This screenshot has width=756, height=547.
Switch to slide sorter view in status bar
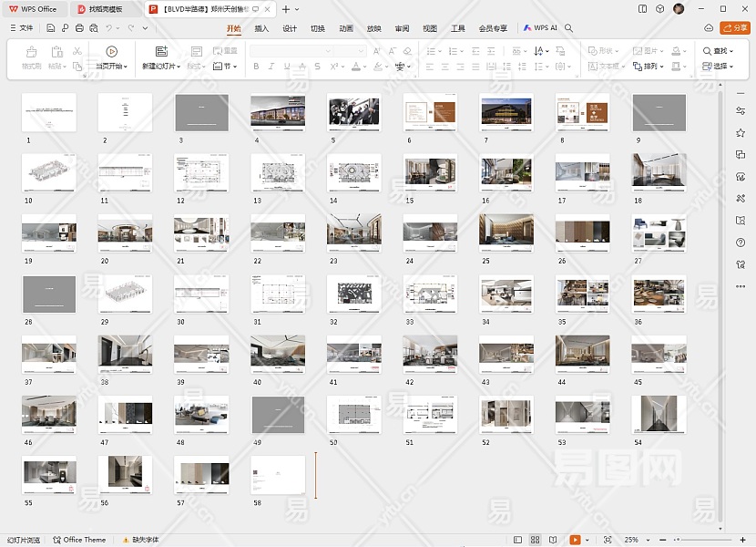[x=536, y=540]
